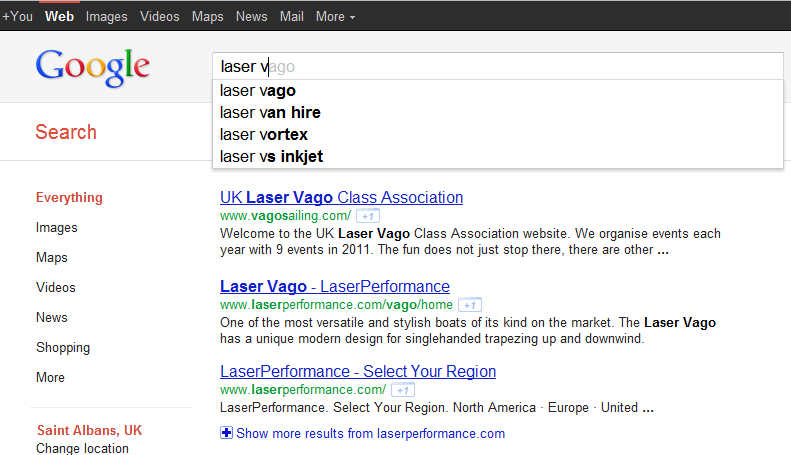Screen dimensions: 791x455
Task: Click the +1 button beside vagosailing.com
Action: (368, 216)
